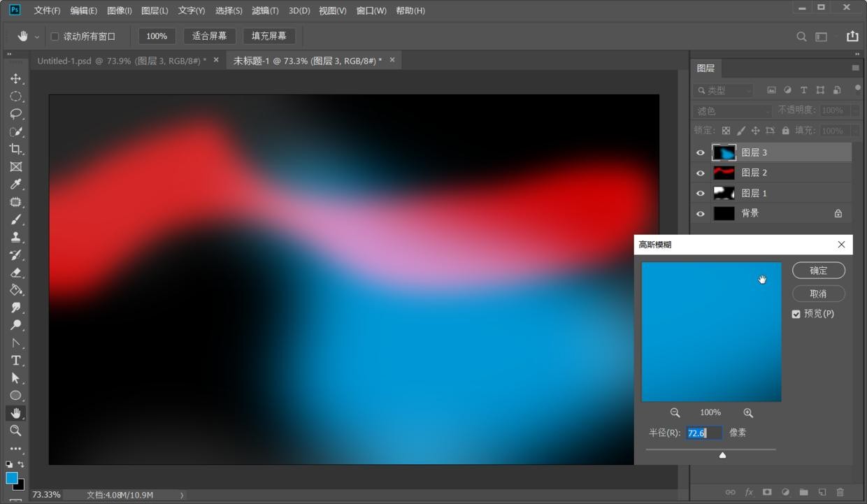The image size is (867, 504).
Task: Expand the 不透明度 opacity dropdown
Action: [x=855, y=110]
